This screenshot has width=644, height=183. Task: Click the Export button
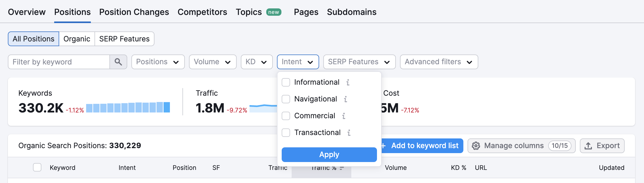pyautogui.click(x=602, y=146)
